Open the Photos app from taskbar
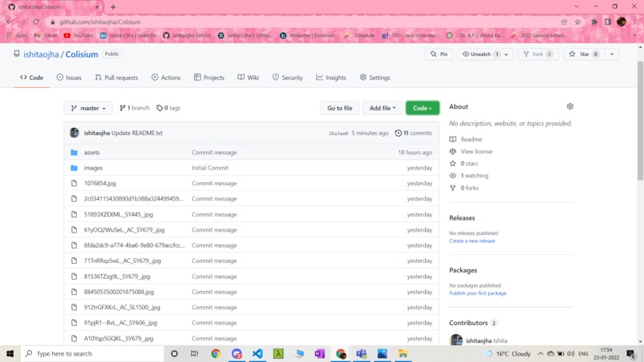This screenshot has height=362, width=644. point(382,353)
